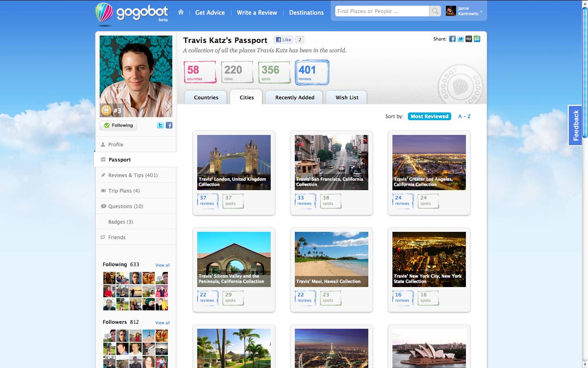
Task: Click New York City's 16 spots stamp
Action: click(x=428, y=298)
